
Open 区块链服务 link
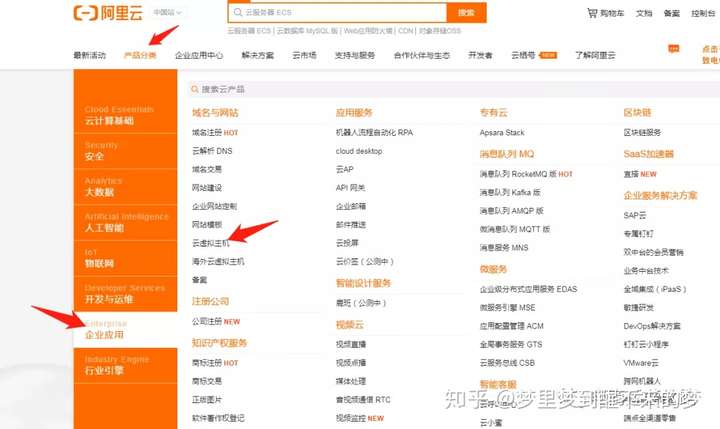642,133
